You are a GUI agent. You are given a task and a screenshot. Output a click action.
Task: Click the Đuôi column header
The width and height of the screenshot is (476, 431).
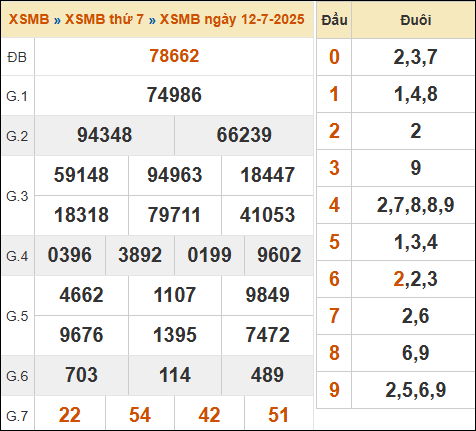point(415,20)
